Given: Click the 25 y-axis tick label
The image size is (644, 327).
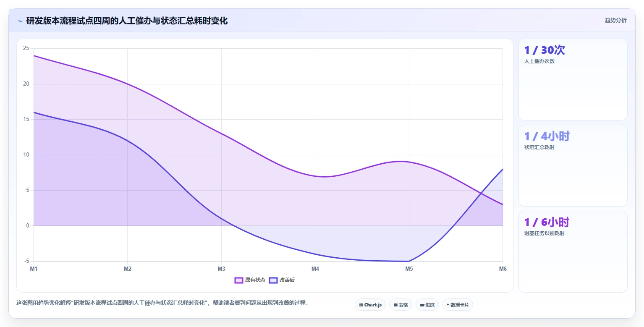Looking at the screenshot, I should coord(26,48).
